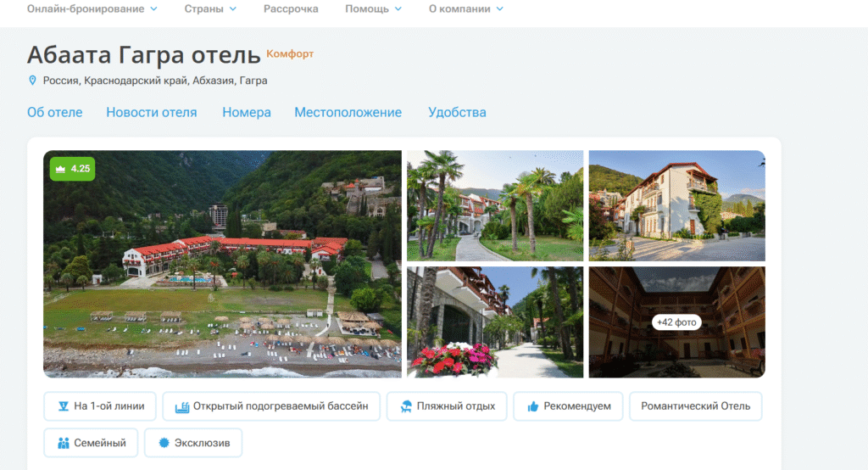Image resolution: width=868 pixels, height=470 pixels.
Task: Select the На 1-ой линии tag
Action: tap(100, 406)
